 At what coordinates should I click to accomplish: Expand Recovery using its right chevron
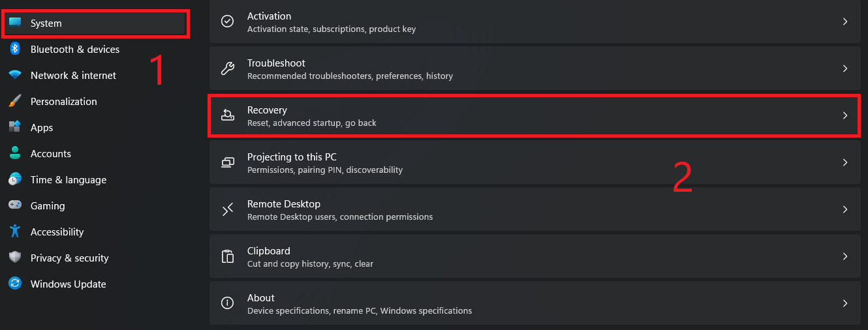coord(845,115)
